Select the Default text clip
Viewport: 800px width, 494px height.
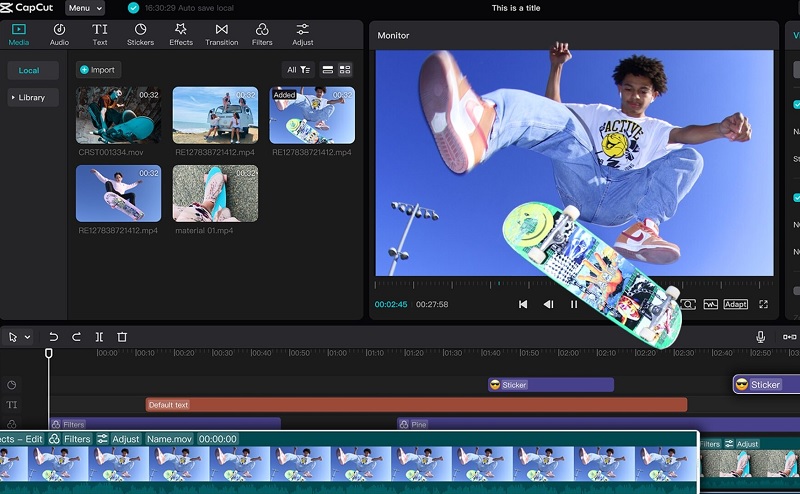(416, 405)
